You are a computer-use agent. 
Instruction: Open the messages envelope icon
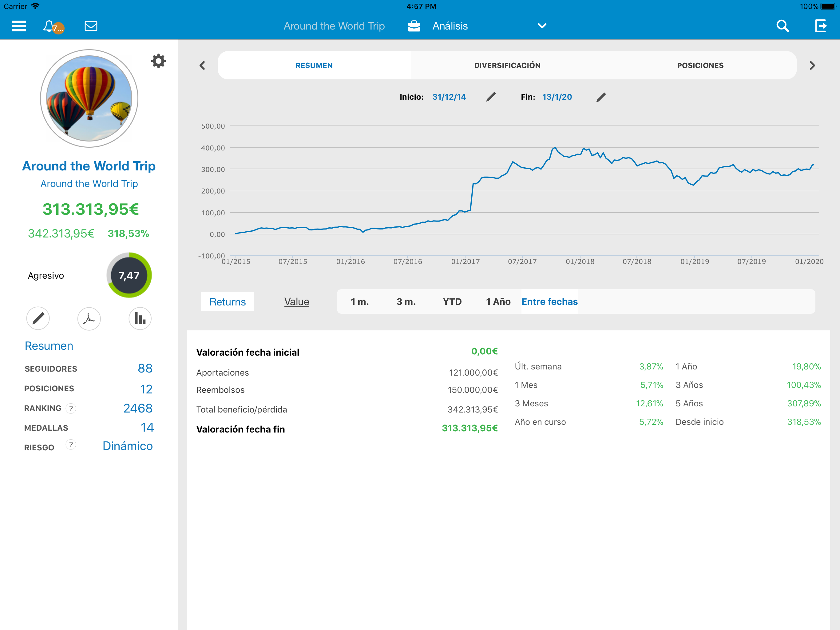coord(91,26)
